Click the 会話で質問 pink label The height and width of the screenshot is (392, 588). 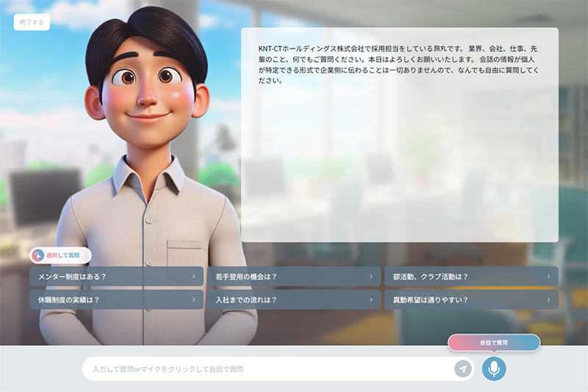[494, 342]
